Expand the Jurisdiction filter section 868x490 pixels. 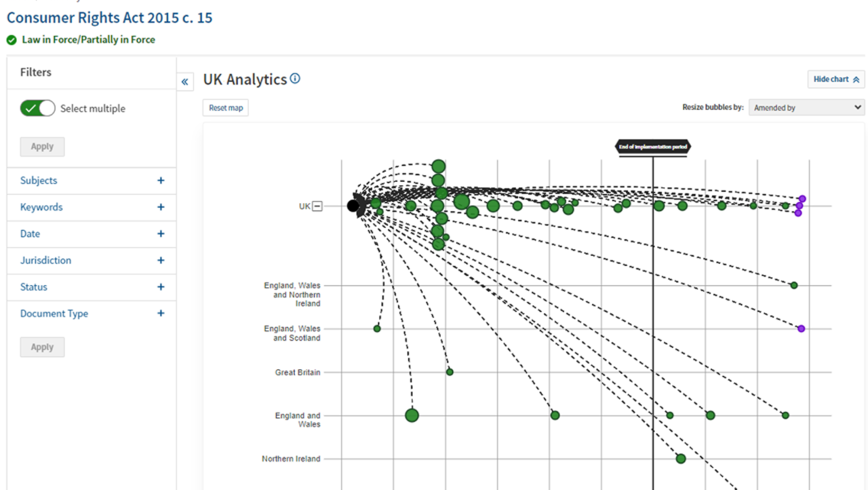click(161, 261)
